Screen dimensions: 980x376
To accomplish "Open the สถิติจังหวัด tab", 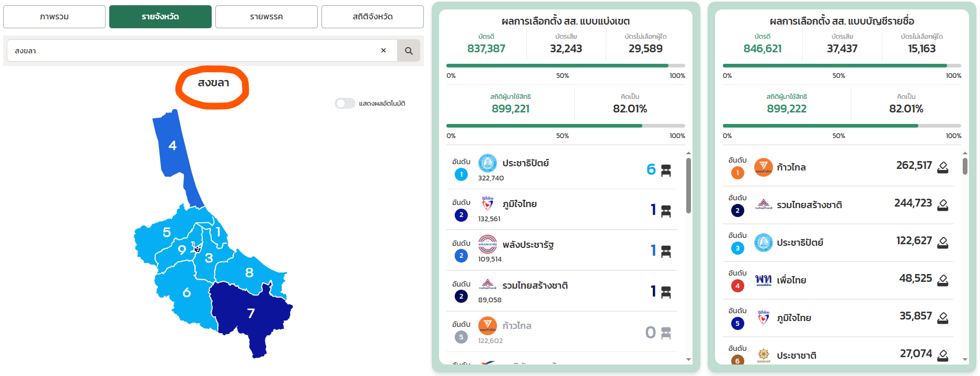I will pyautogui.click(x=372, y=17).
